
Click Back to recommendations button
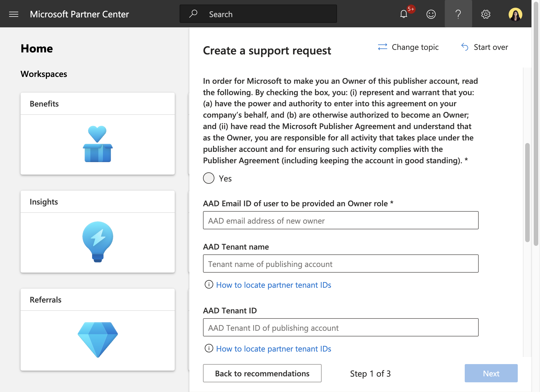(x=262, y=373)
